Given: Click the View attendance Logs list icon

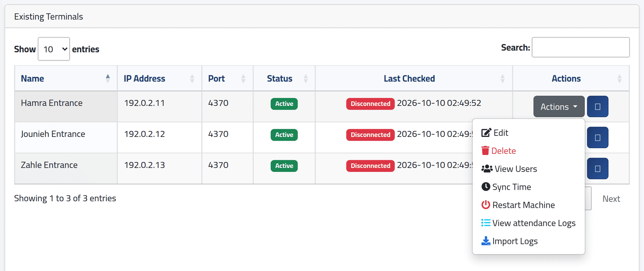Looking at the screenshot, I should [x=486, y=223].
